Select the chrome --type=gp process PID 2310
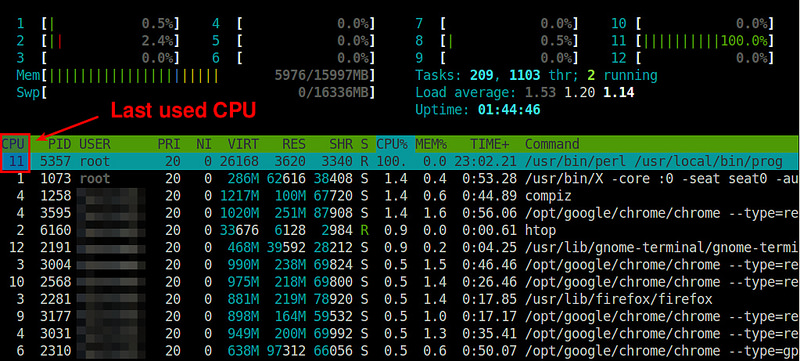The height and width of the screenshot is (361, 800). click(400, 351)
